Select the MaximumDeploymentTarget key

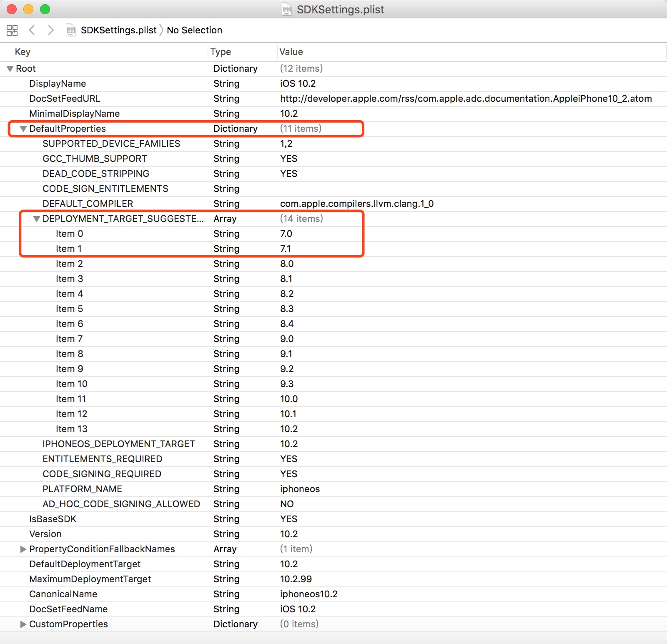coord(90,579)
